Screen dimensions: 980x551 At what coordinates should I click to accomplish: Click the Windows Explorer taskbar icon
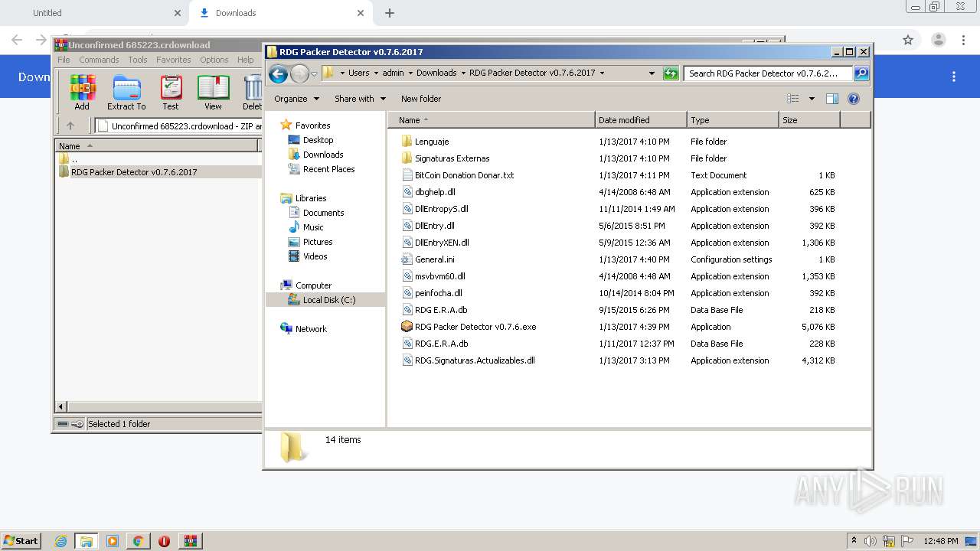(x=87, y=541)
